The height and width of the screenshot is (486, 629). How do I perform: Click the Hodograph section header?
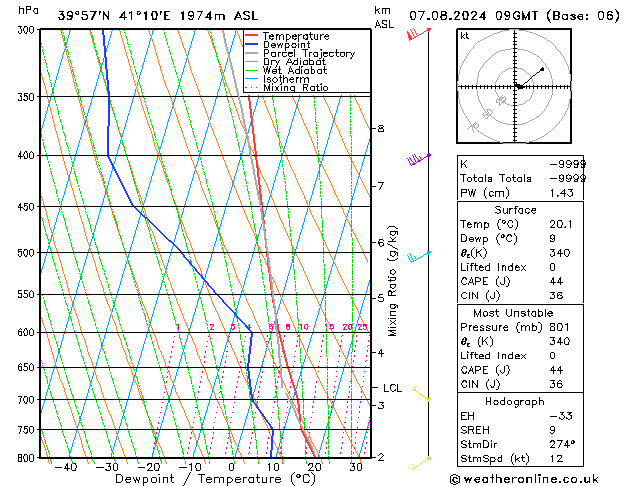pos(515,401)
